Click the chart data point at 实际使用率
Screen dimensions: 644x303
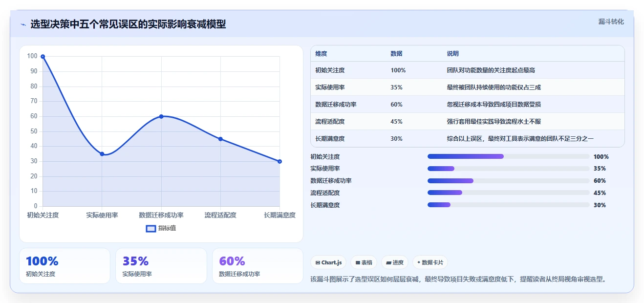pos(102,154)
